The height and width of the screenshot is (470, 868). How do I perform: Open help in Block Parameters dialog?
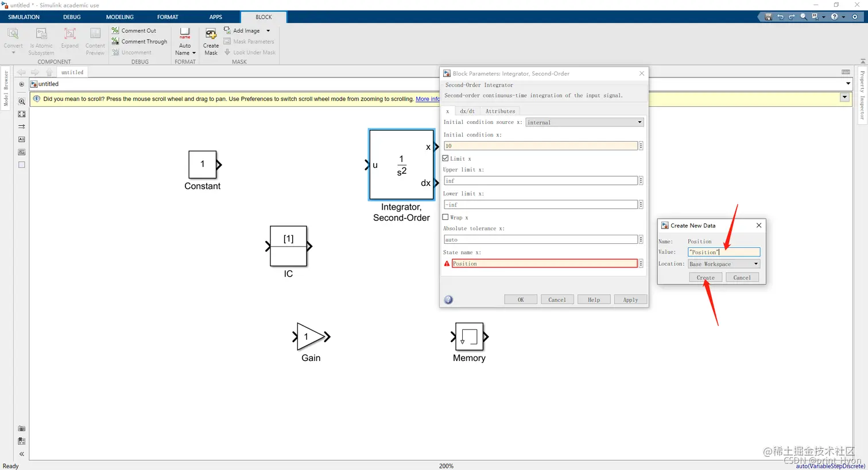click(x=448, y=300)
